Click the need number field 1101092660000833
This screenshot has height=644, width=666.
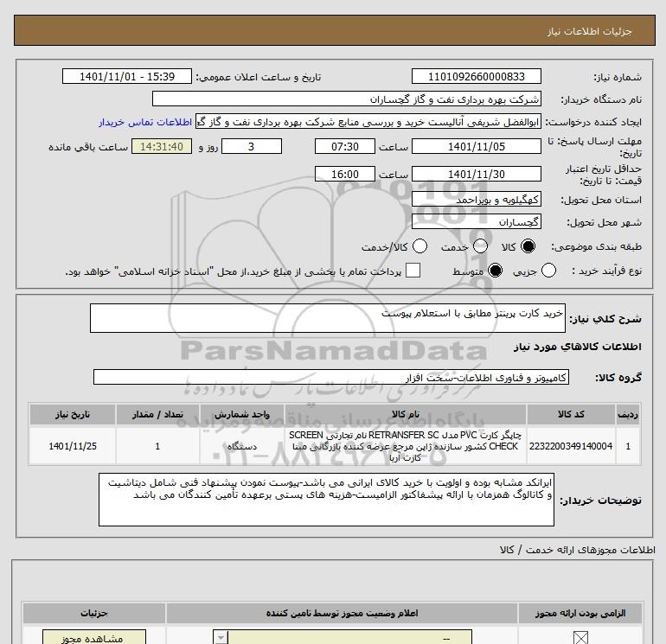click(x=476, y=76)
